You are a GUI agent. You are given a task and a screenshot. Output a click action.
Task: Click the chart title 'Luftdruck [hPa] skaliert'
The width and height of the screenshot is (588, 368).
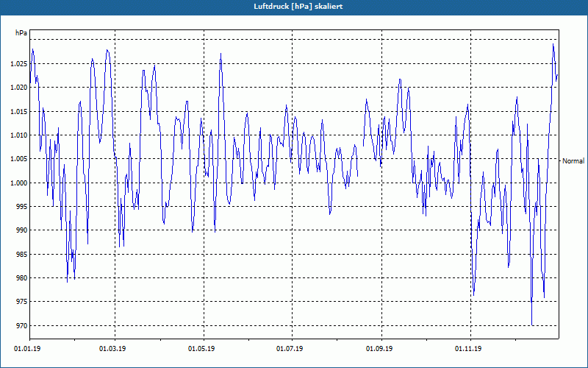298,7
